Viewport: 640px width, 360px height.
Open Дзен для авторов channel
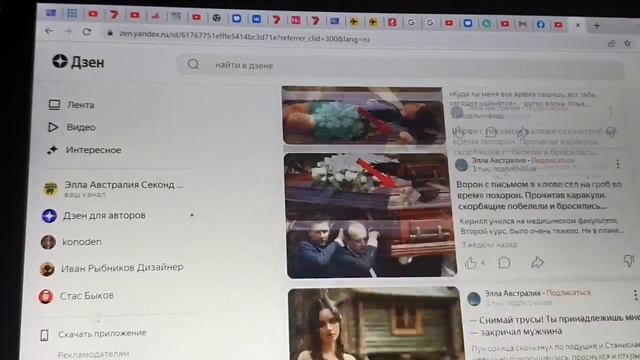pyautogui.click(x=104, y=216)
